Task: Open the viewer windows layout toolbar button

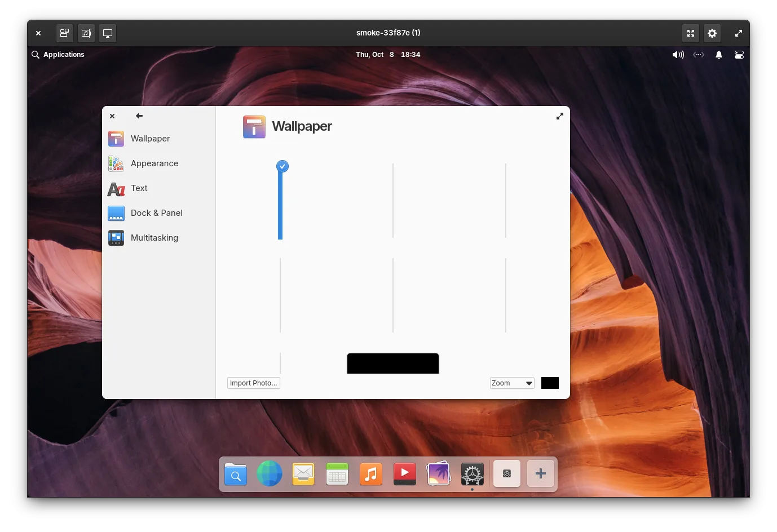Action: pos(65,33)
